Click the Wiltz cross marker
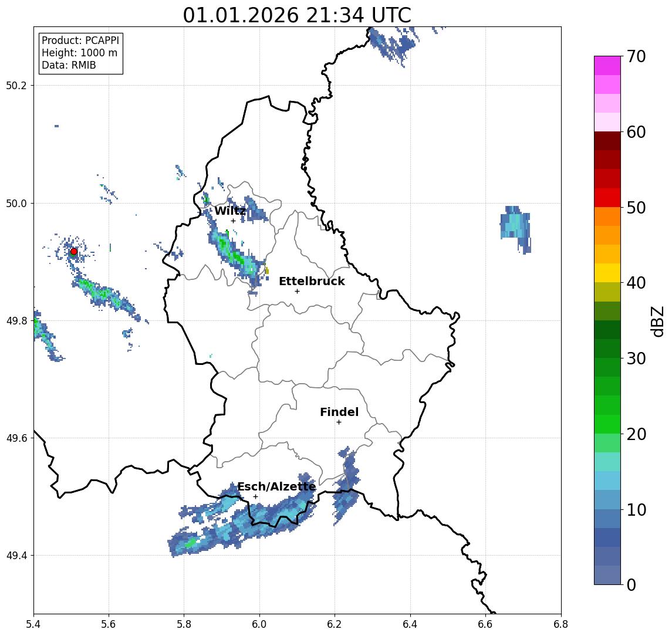The image size is (672, 636). pos(233,221)
